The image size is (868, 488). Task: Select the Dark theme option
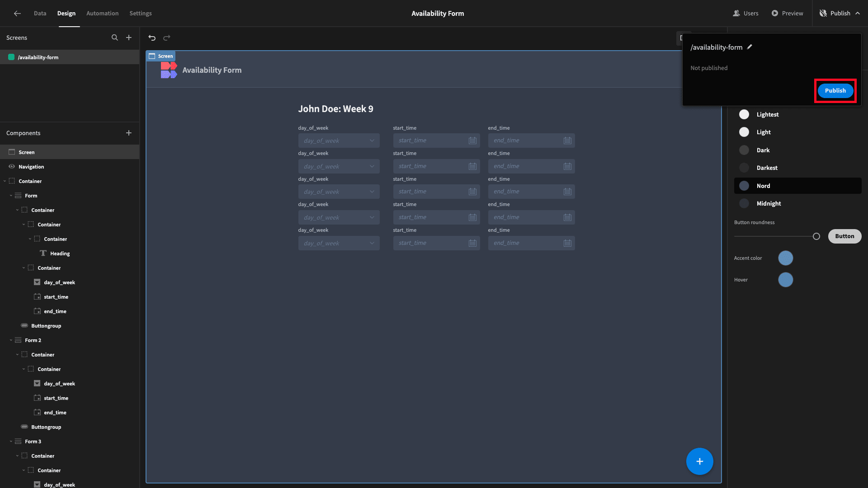tap(797, 150)
